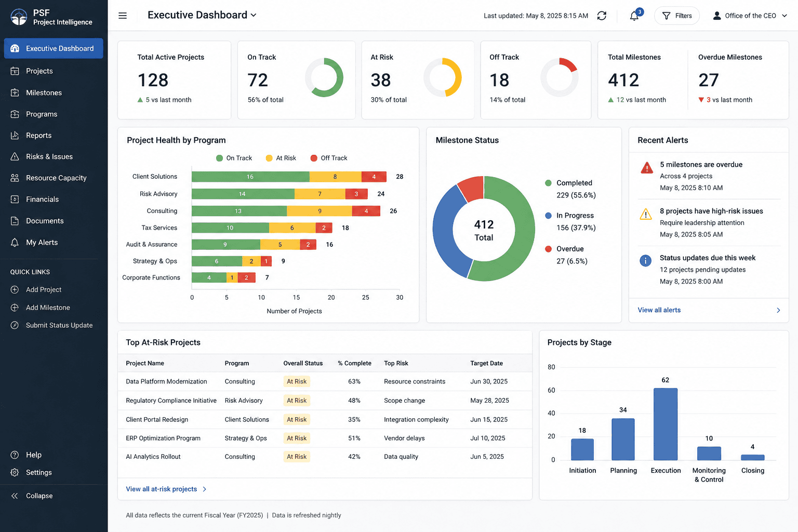Click the Resource Capacity people icon
This screenshot has width=798, height=532.
tap(15, 178)
